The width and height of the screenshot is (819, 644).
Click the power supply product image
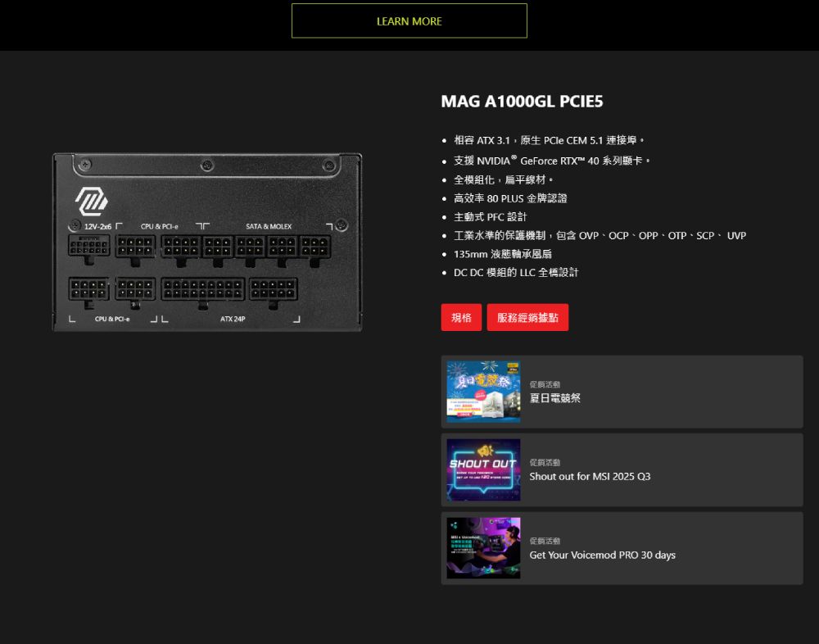tap(209, 242)
